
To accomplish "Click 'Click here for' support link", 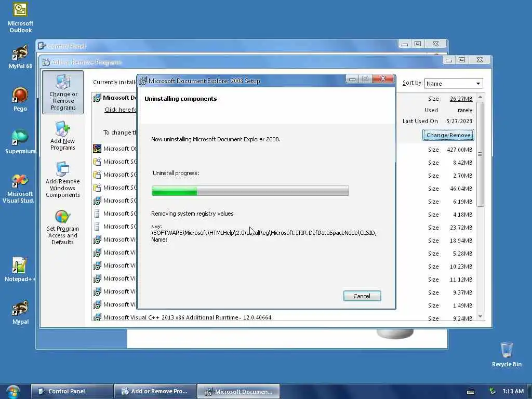I will click(121, 110).
